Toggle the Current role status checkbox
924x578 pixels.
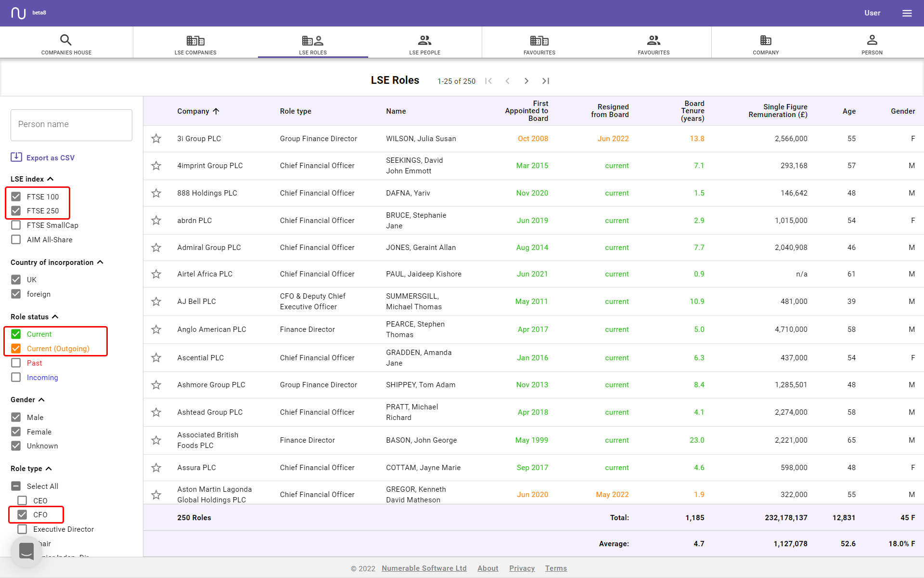(16, 334)
